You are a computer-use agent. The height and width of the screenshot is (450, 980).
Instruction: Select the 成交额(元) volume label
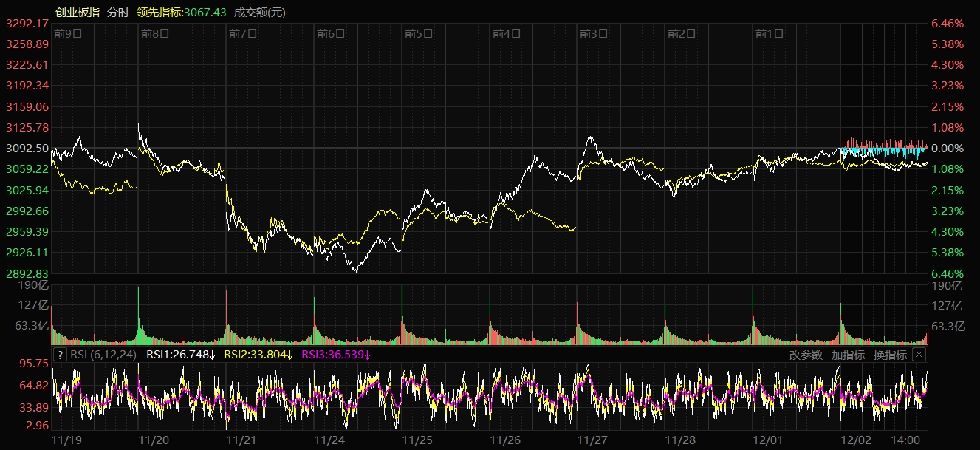pyautogui.click(x=259, y=12)
